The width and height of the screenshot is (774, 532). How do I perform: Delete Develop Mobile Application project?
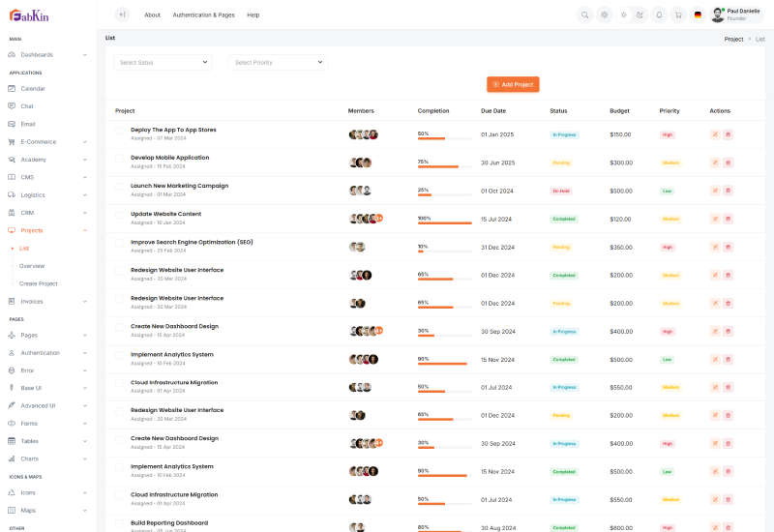[728, 163]
